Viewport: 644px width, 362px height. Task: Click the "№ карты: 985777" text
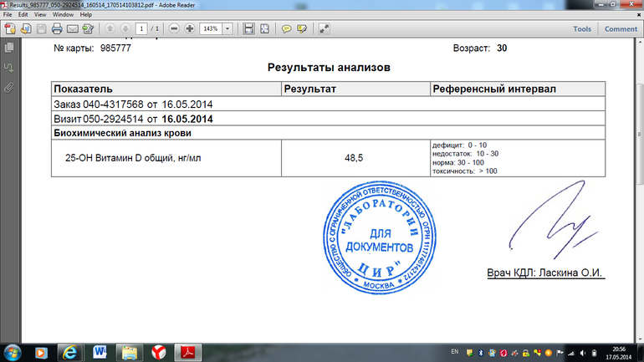[92, 48]
